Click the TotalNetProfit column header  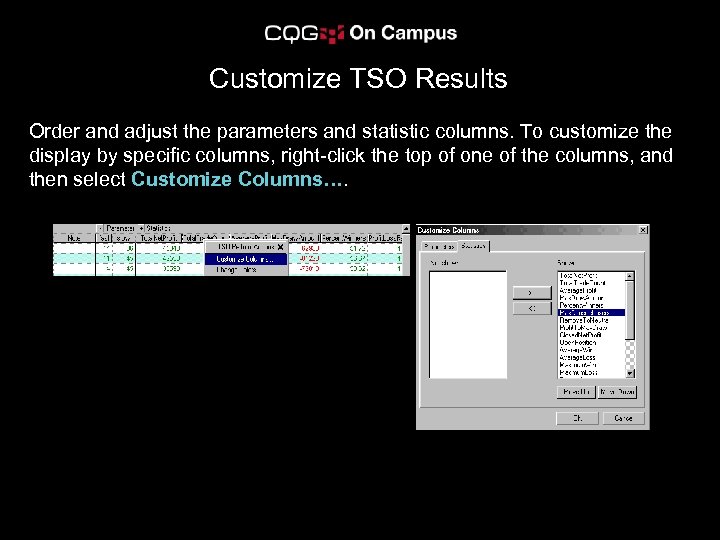[158, 238]
